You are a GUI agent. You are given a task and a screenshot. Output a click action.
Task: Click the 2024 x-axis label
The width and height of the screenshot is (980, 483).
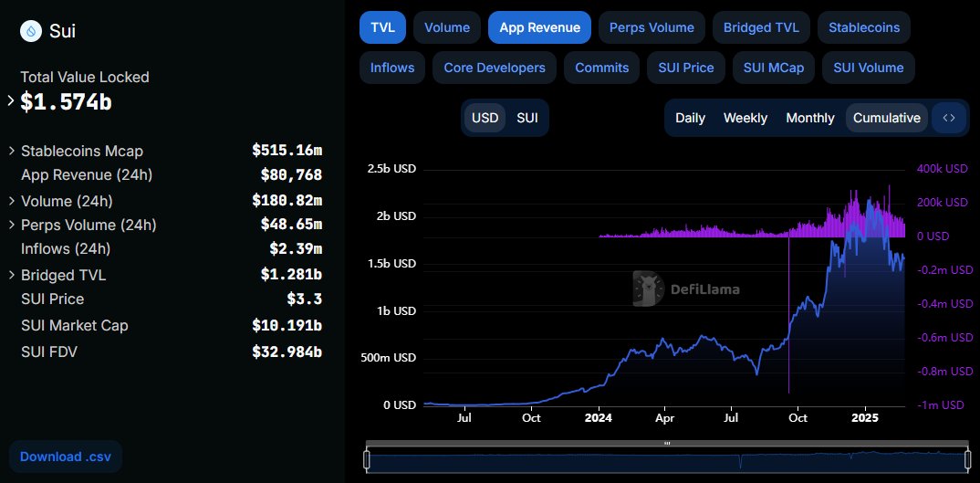click(x=598, y=418)
